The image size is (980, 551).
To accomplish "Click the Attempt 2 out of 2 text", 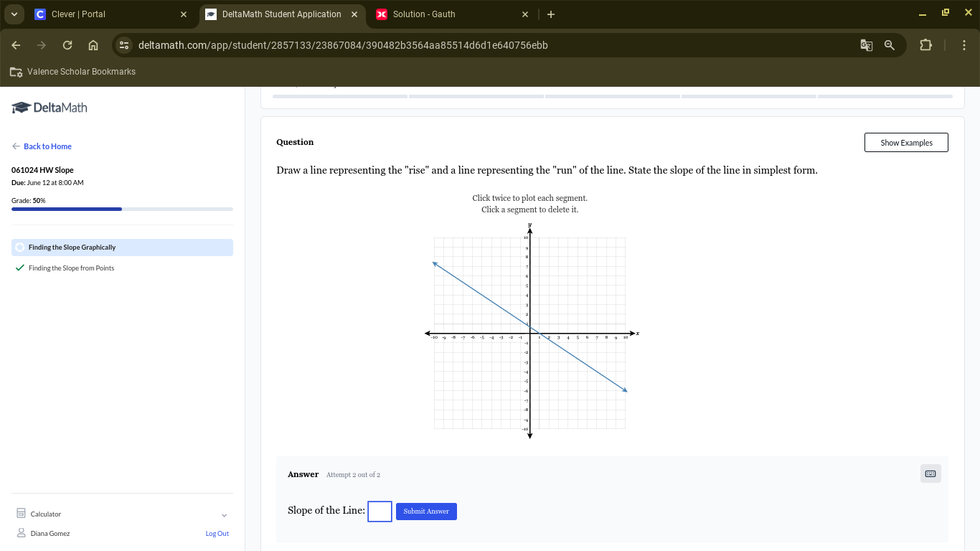I will tap(353, 475).
